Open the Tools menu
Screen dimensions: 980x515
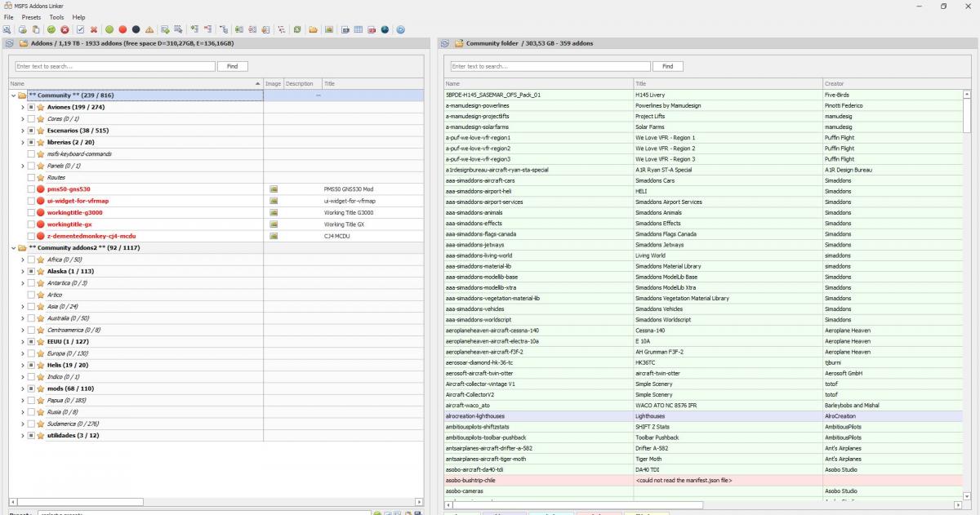[56, 17]
